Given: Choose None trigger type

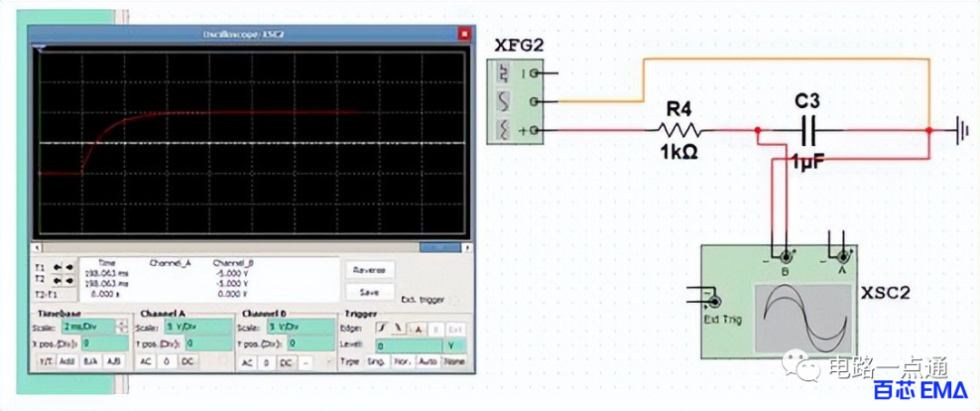Looking at the screenshot, I should click(455, 361).
